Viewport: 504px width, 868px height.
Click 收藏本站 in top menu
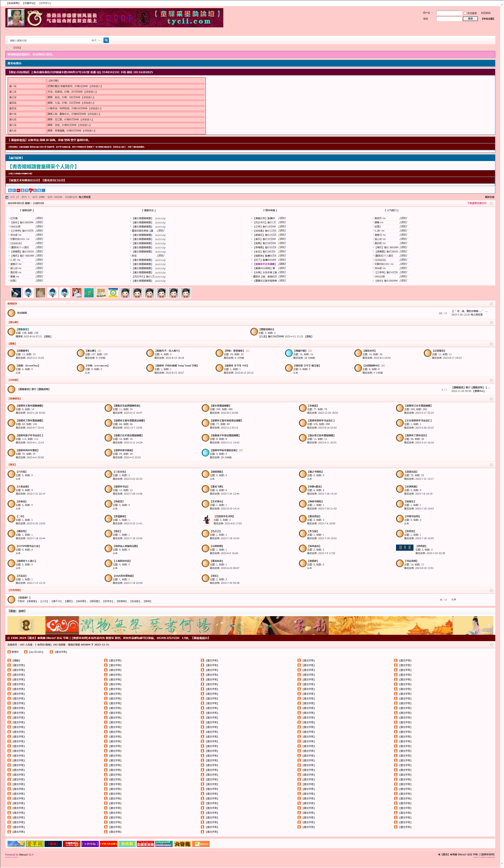pos(29,3)
